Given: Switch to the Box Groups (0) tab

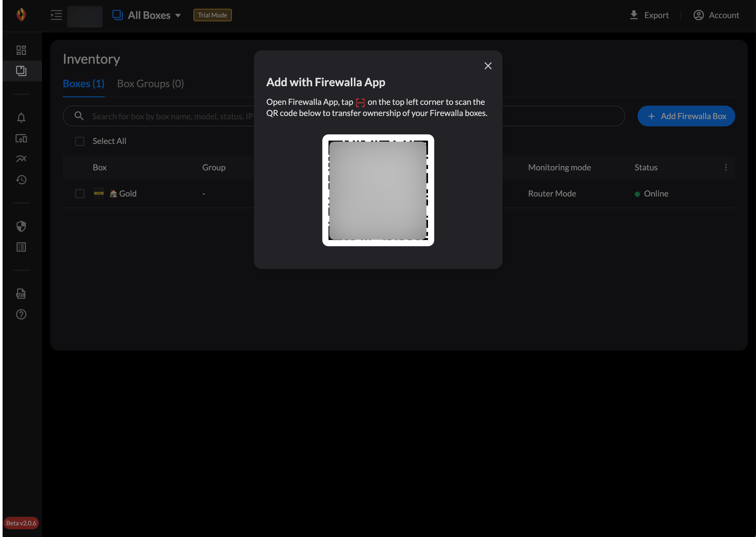Looking at the screenshot, I should click(x=151, y=84).
